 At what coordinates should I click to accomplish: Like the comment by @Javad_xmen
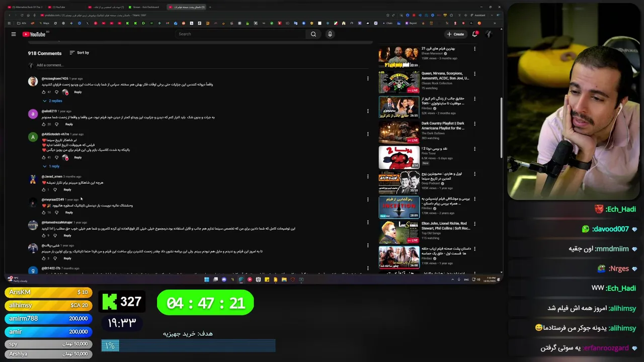coord(44,190)
